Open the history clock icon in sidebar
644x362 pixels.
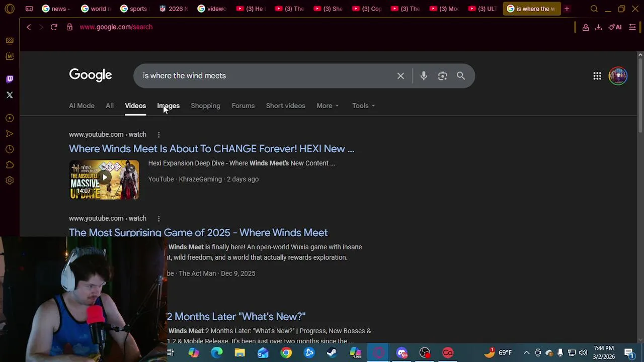tap(10, 149)
